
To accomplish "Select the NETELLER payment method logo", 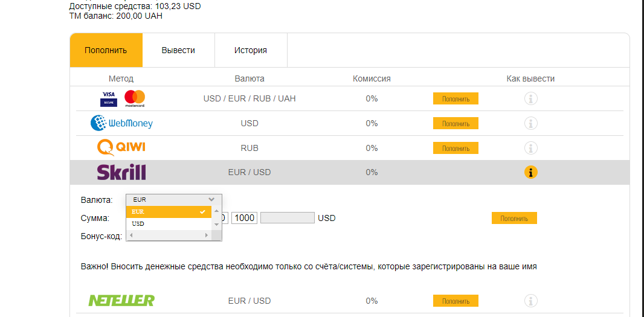I will point(121,301).
